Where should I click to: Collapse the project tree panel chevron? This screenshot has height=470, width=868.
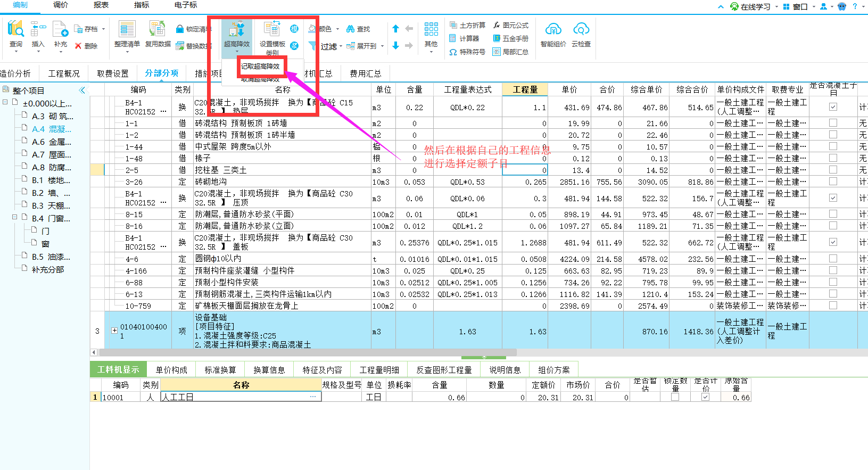[82, 90]
